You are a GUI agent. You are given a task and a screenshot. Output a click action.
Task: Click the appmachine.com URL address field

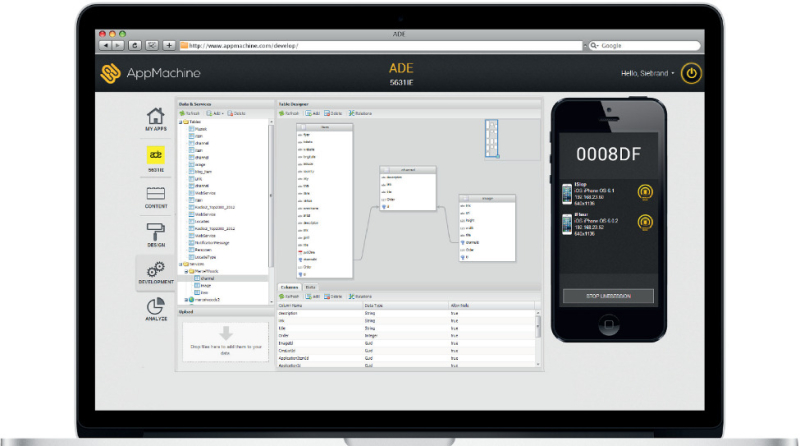pos(381,45)
